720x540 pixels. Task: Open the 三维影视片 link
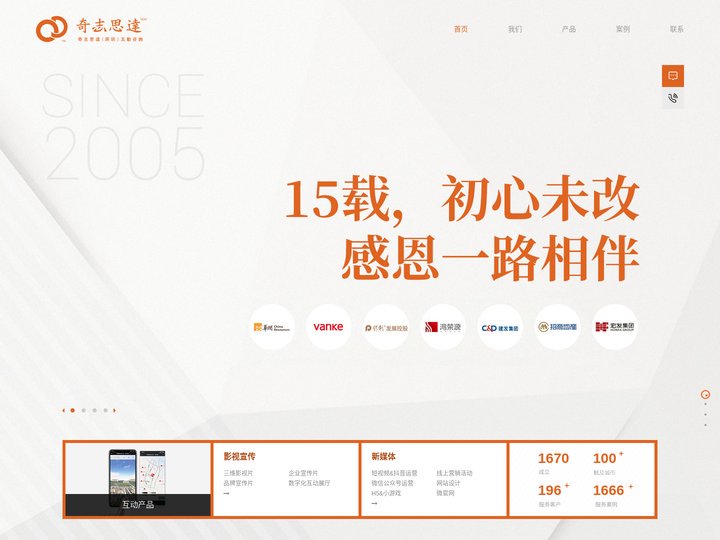click(x=238, y=473)
